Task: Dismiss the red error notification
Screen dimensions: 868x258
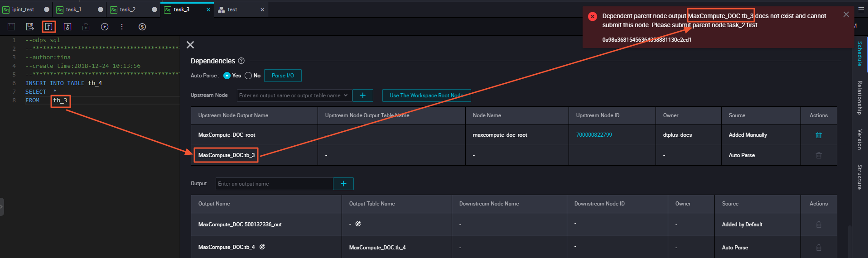Action: (x=846, y=14)
